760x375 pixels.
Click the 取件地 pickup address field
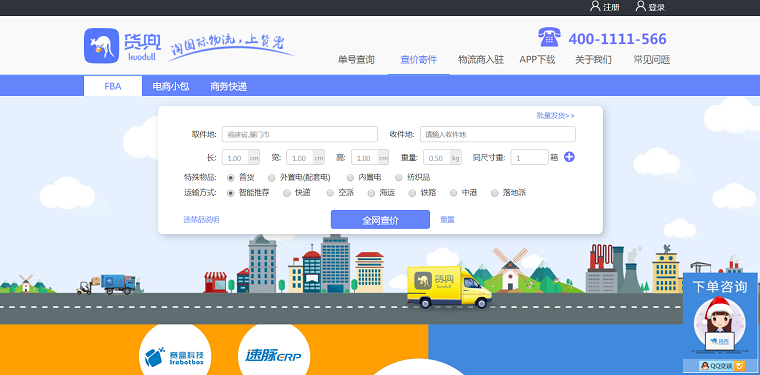coord(300,134)
